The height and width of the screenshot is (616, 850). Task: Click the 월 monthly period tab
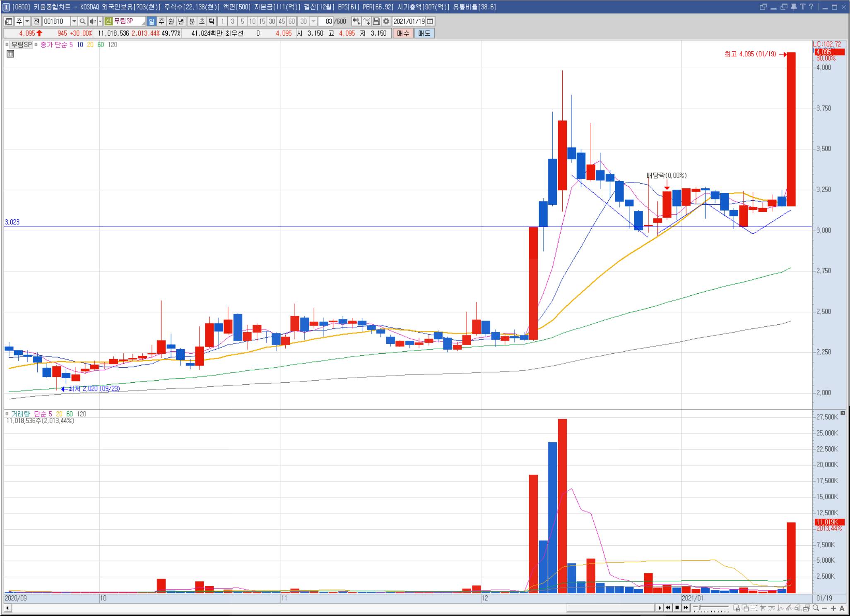(171, 21)
